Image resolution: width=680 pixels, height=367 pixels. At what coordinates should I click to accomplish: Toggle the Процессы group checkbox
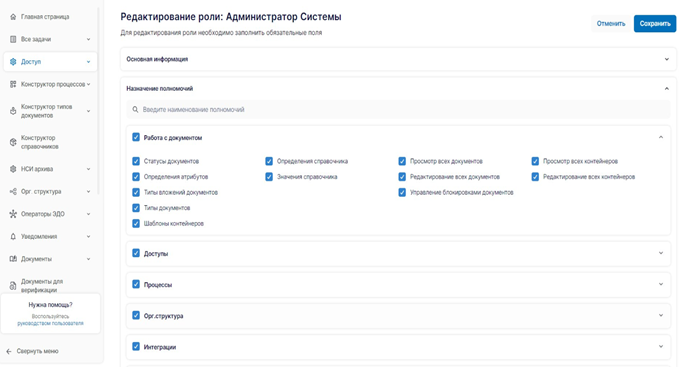click(x=136, y=285)
